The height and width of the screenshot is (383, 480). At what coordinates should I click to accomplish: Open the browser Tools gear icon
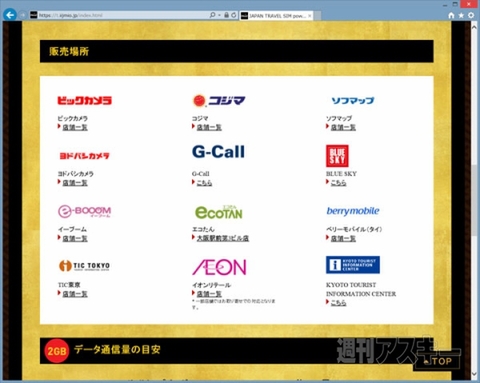[471, 15]
